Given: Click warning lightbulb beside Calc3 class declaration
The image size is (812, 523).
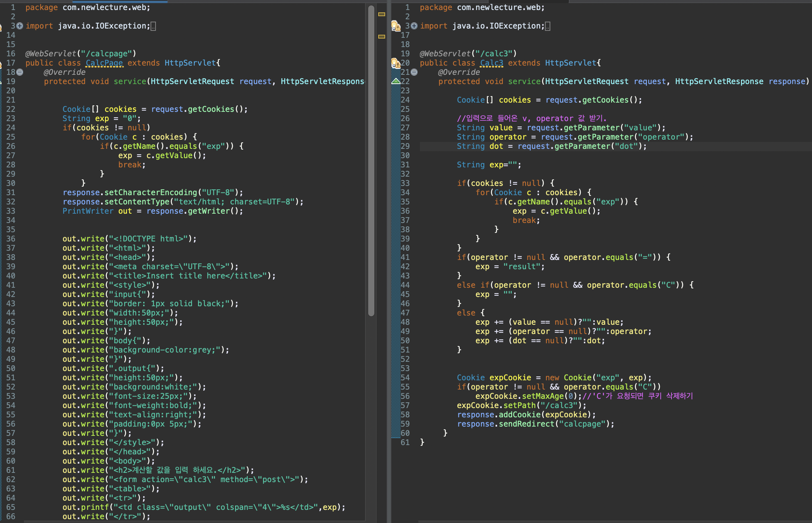Looking at the screenshot, I should click(x=396, y=63).
